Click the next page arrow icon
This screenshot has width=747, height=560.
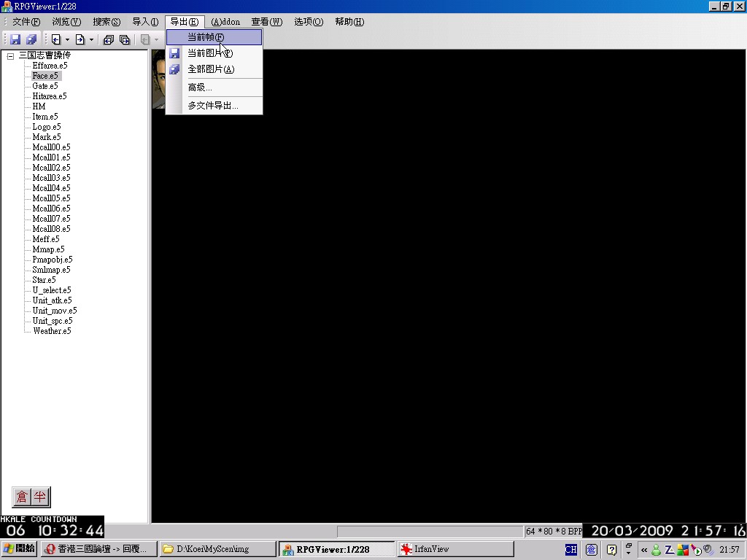tap(80, 39)
